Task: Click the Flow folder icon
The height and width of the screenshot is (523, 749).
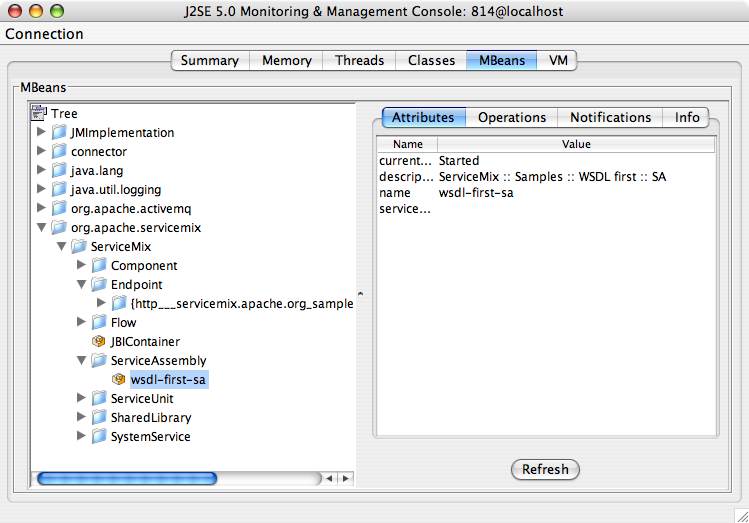Action: coord(99,322)
